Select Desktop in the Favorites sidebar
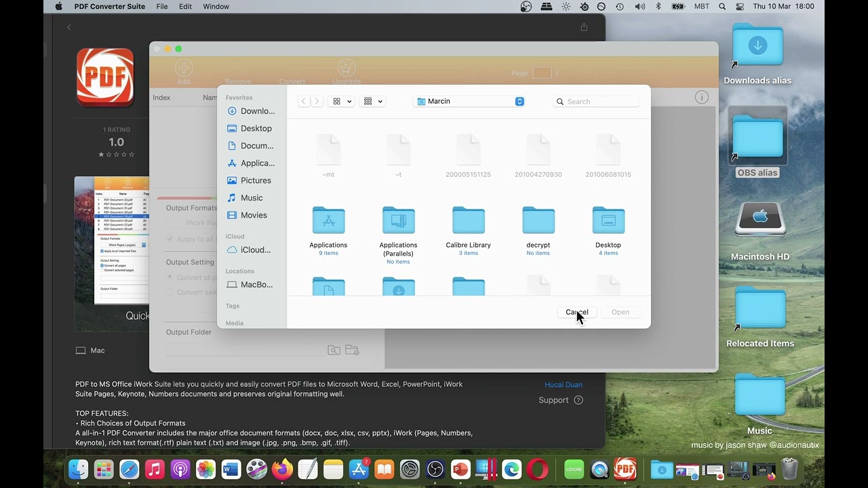 tap(251, 128)
